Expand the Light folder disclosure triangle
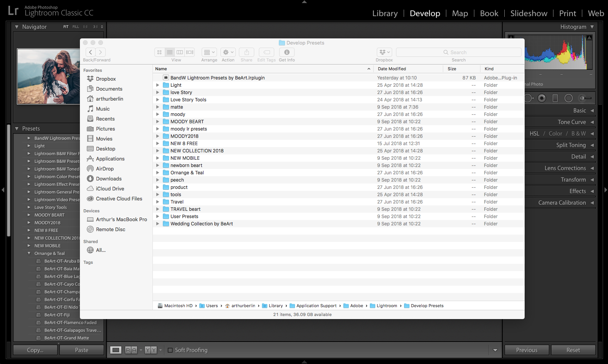Viewport: 608px width, 364px height. [x=157, y=85]
